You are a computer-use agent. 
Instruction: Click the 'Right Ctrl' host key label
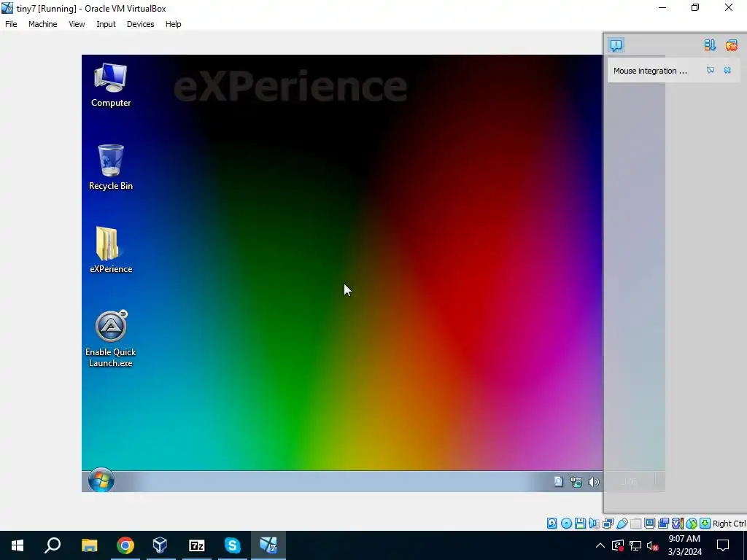729,524
